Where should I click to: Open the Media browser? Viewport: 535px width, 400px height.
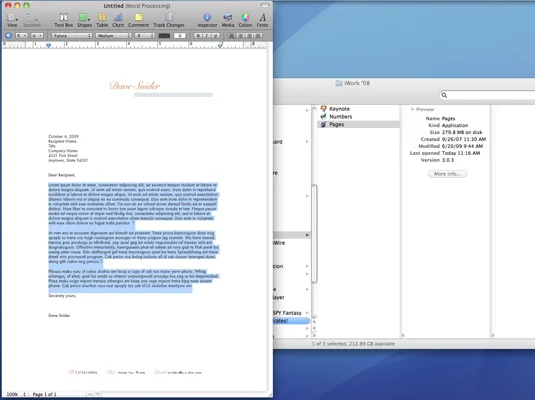coord(228,20)
